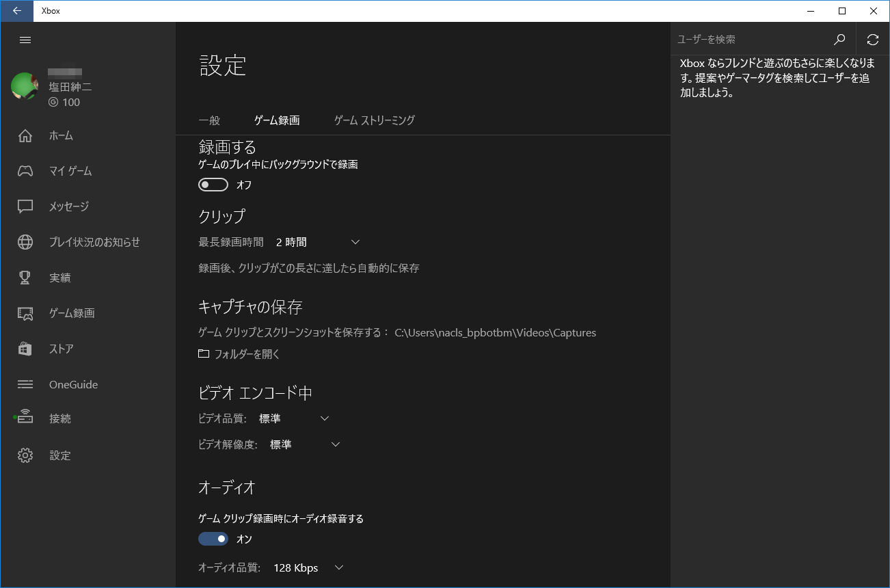The image size is (890, 588).
Task: Click the captures path C:\Users\nacls_bpbotbm\Videos\Captures
Action: click(x=496, y=333)
